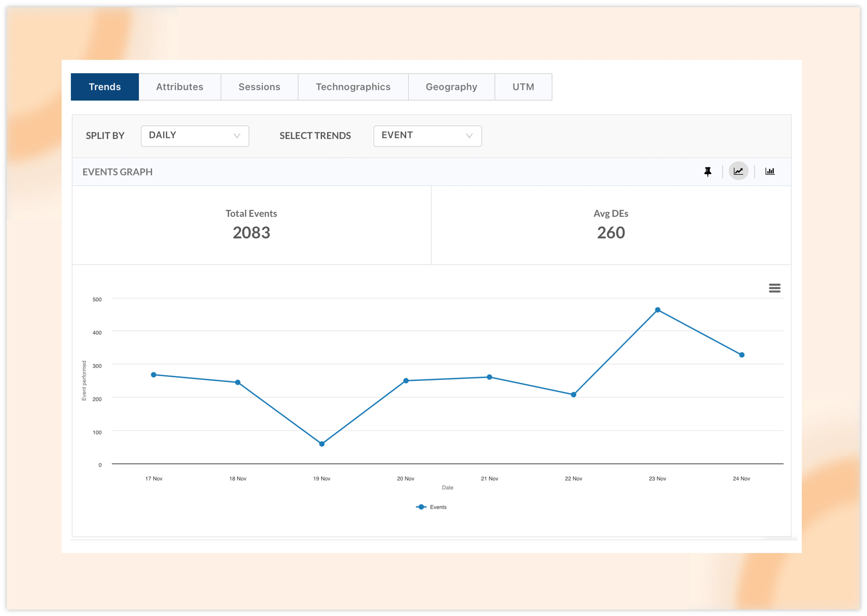Click the chevron arrow in the DAILY dropdown
This screenshot has height=616, width=867.
(237, 136)
